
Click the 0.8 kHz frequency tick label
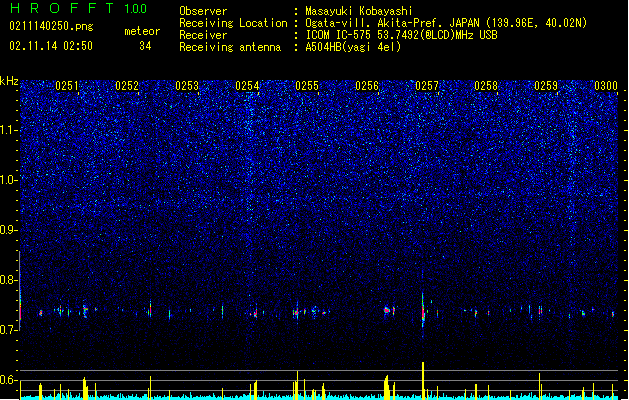(9, 280)
